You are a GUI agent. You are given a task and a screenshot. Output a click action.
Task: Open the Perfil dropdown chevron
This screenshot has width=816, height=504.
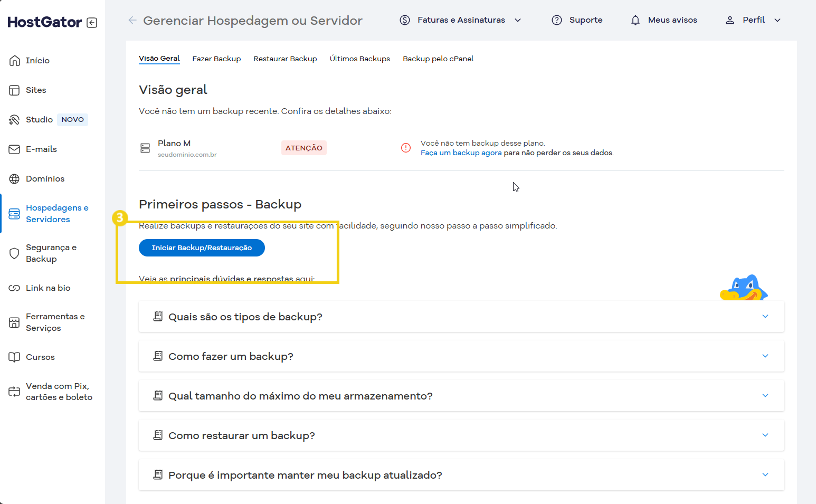777,20
